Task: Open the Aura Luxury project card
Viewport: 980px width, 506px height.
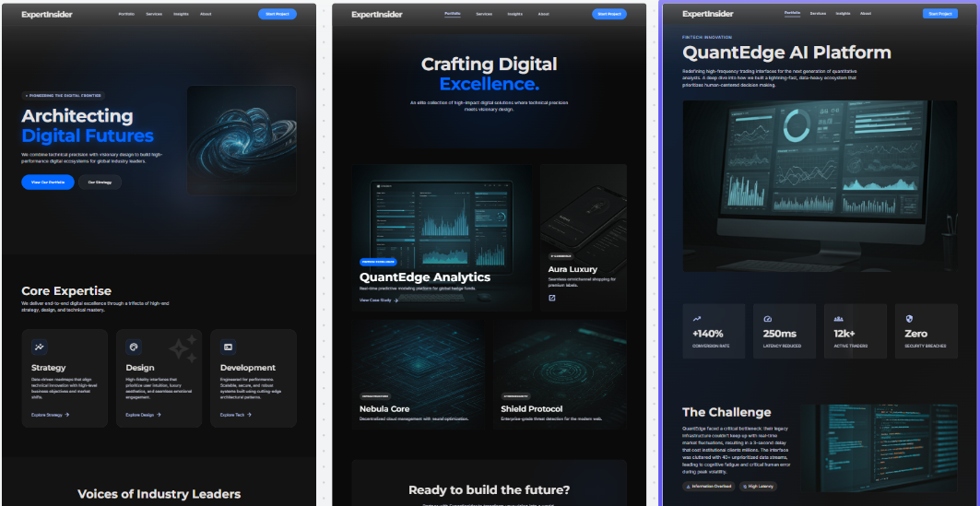Action: 584,238
